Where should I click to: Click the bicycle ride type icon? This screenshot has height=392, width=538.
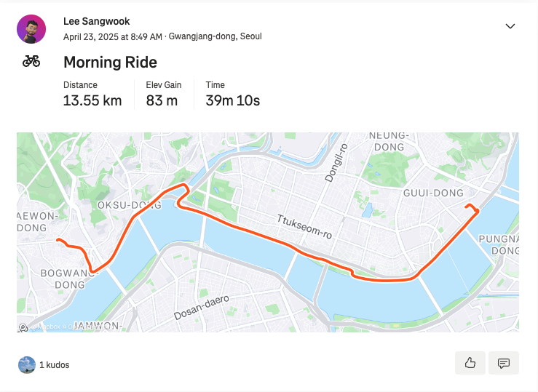[x=31, y=61]
